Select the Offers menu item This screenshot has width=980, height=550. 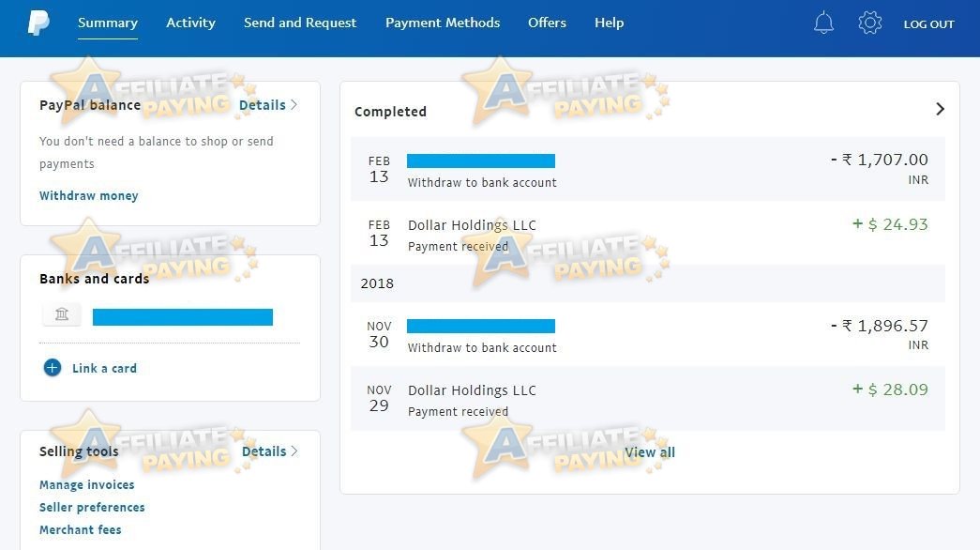click(x=547, y=23)
